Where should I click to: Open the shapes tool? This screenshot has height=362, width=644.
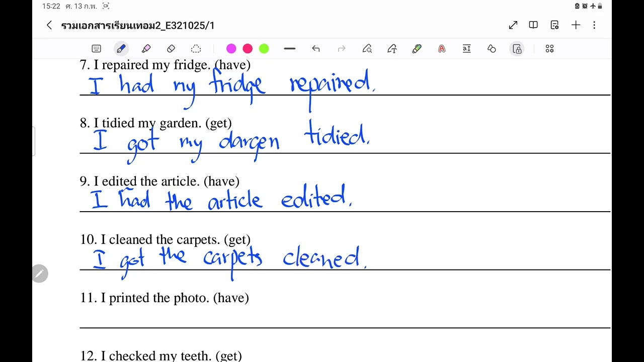[492, 49]
